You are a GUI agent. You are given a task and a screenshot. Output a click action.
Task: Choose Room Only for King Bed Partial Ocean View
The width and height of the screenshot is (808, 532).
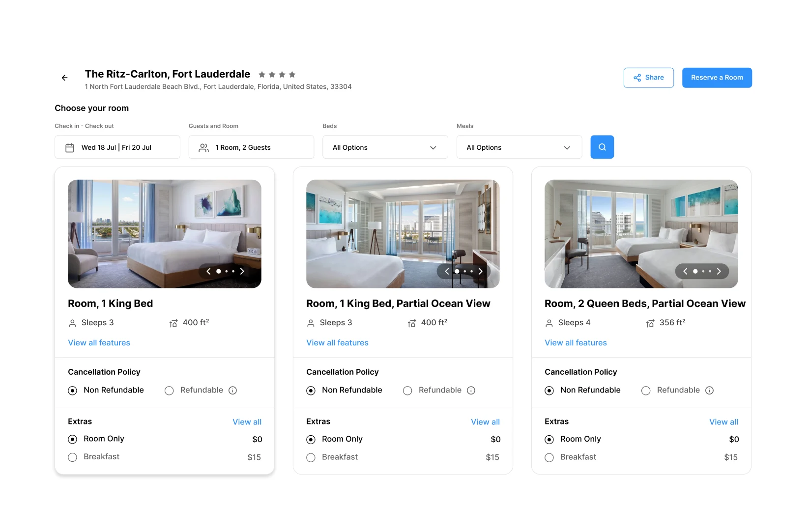point(311,439)
